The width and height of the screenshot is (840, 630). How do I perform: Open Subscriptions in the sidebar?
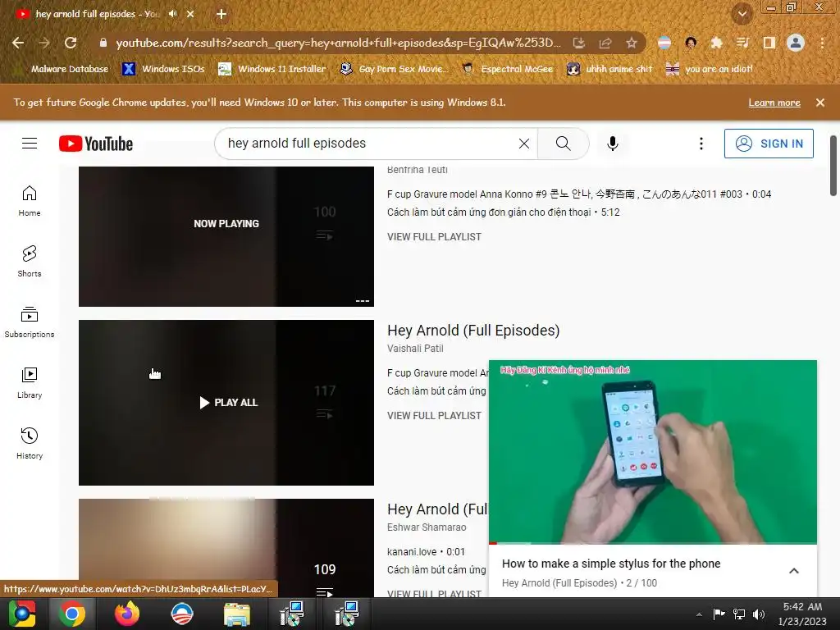point(30,322)
